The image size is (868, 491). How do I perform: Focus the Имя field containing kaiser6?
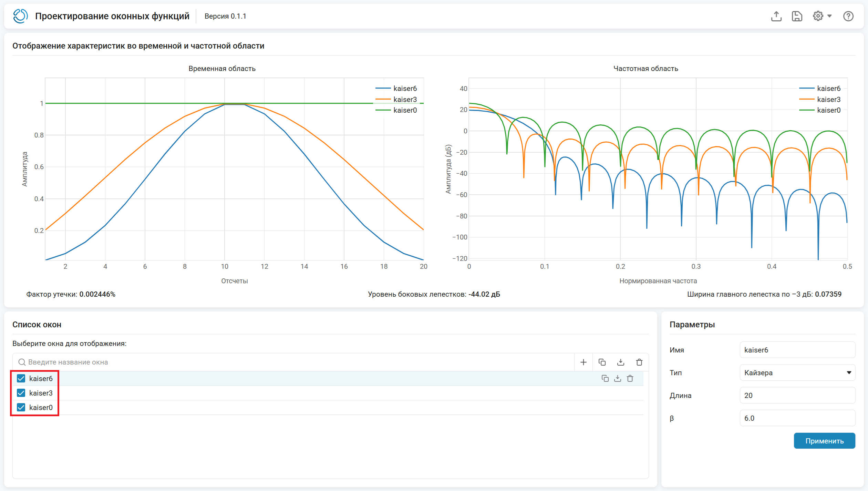click(x=797, y=350)
